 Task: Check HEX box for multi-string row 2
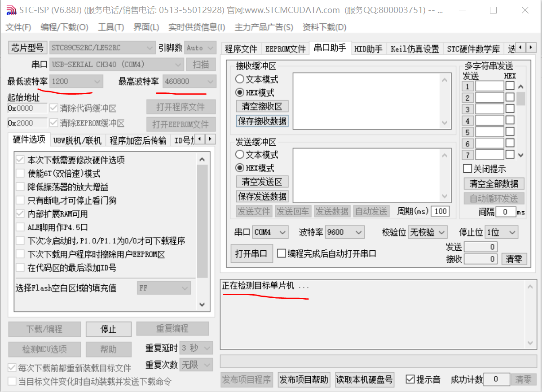click(x=510, y=97)
